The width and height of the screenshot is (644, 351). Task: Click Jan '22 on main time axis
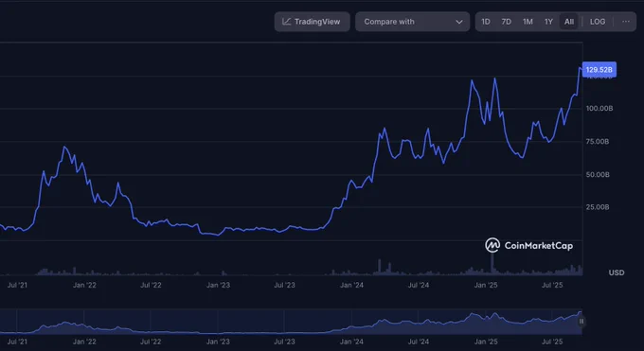(x=84, y=285)
